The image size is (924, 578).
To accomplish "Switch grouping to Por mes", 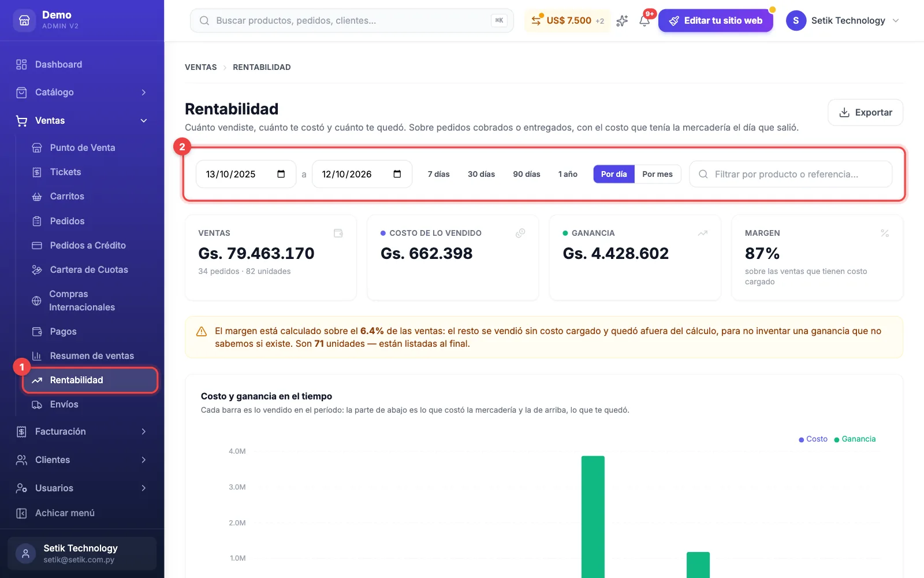I will 657,174.
